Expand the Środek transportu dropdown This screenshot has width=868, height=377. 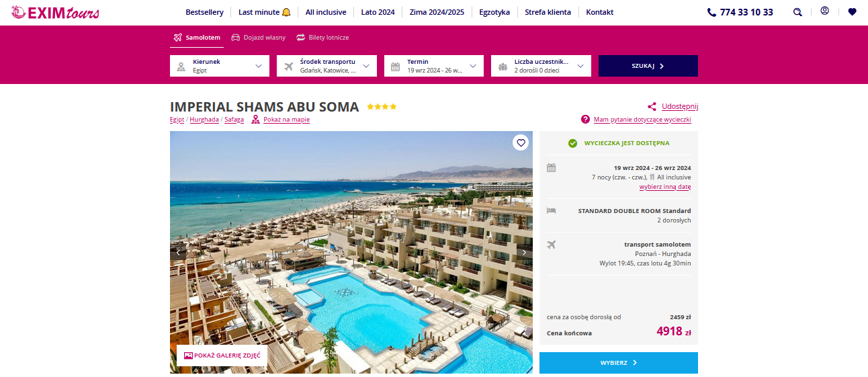[x=327, y=66]
